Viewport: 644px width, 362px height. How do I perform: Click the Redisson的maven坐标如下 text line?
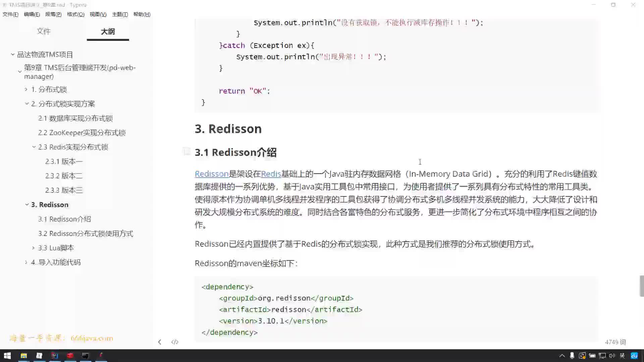247,263
